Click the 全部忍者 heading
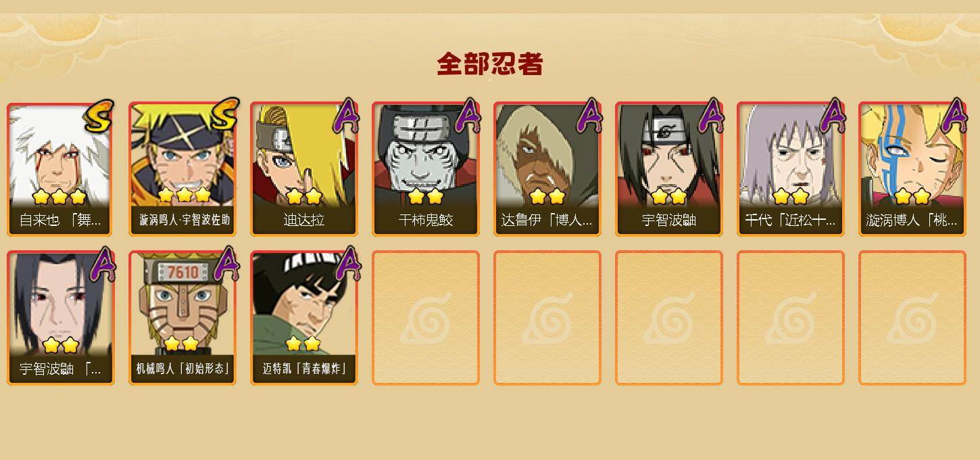The width and height of the screenshot is (980, 460). [x=490, y=64]
